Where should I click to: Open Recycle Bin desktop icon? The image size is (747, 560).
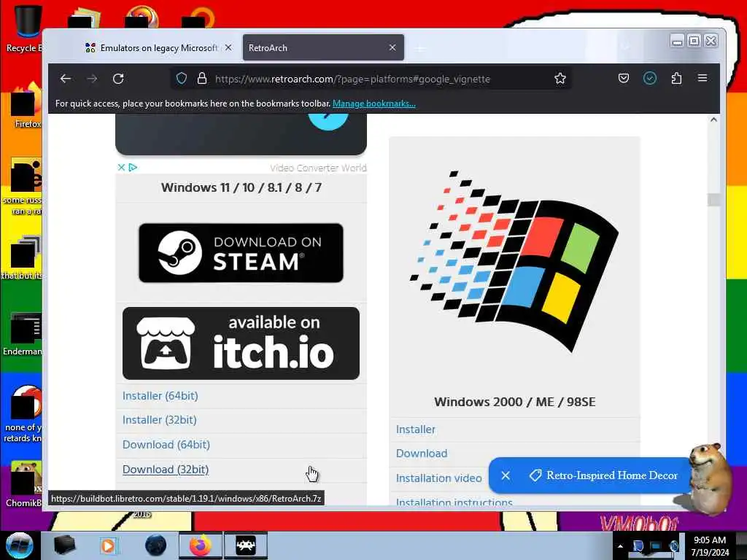click(x=24, y=28)
